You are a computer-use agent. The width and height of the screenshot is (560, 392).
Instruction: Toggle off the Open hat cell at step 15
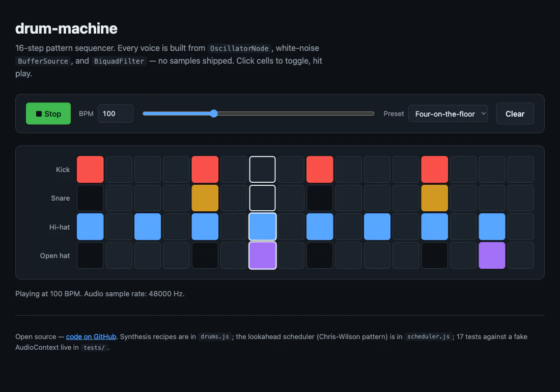(492, 256)
